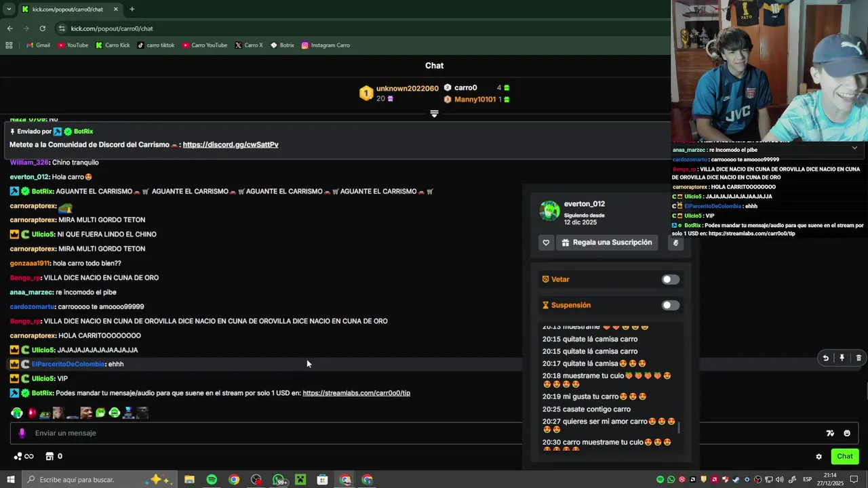Open the emoji picker in message box
868x488 pixels.
847,433
